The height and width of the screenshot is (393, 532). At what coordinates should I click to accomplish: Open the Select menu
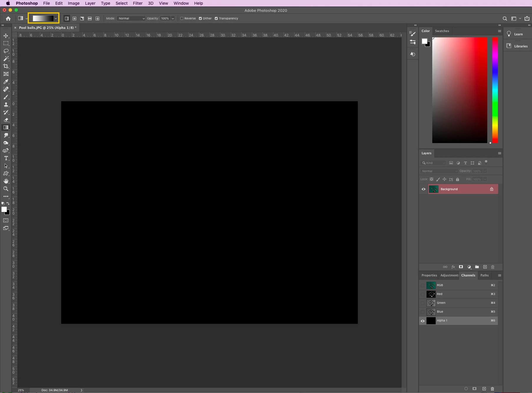(x=122, y=3)
